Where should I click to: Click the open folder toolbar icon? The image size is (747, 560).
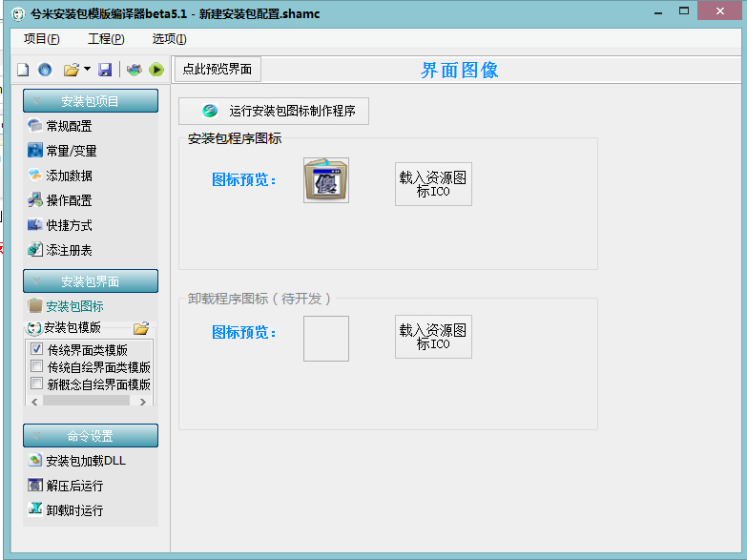click(71, 70)
